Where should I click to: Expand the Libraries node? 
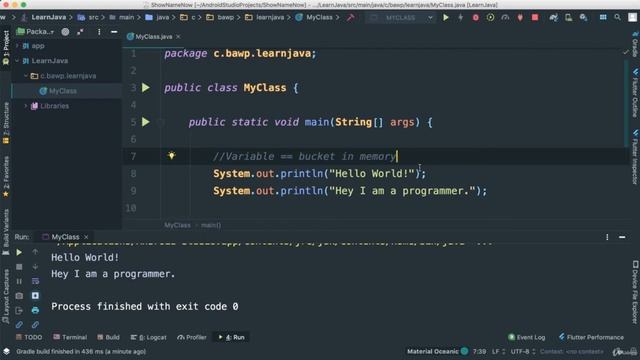26,106
